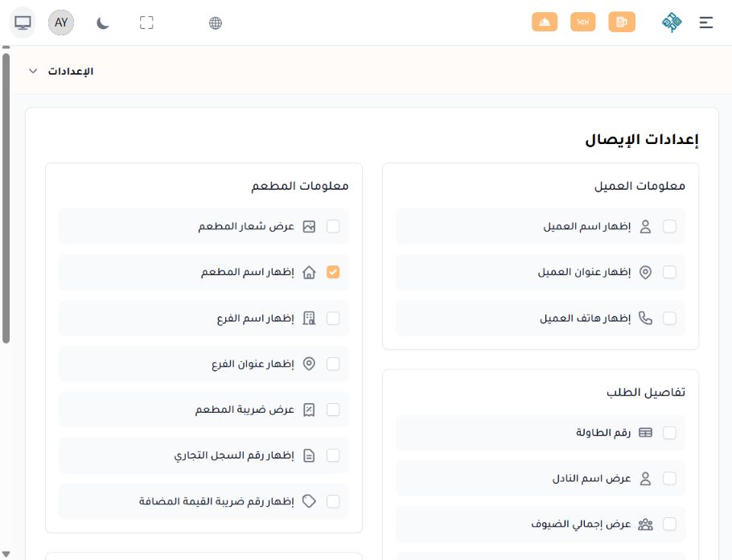Image resolution: width=732 pixels, height=560 pixels.
Task: Click the label إظهار هاتف العميل
Action: click(586, 318)
